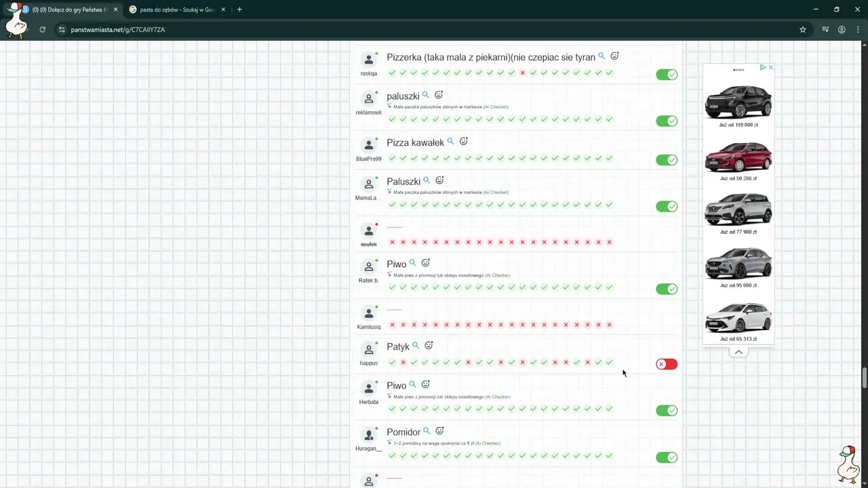Click Huragan__'s player avatar
Image resolution: width=868 pixels, height=488 pixels.
369,435
